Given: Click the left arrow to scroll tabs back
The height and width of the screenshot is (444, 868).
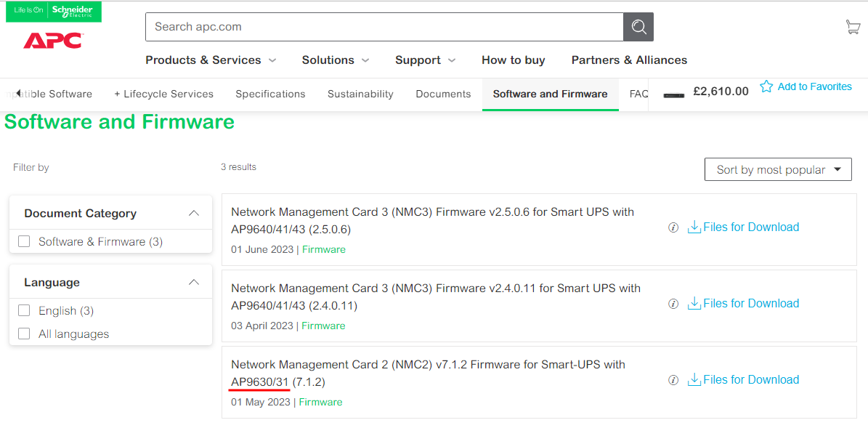Looking at the screenshot, I should [x=18, y=94].
